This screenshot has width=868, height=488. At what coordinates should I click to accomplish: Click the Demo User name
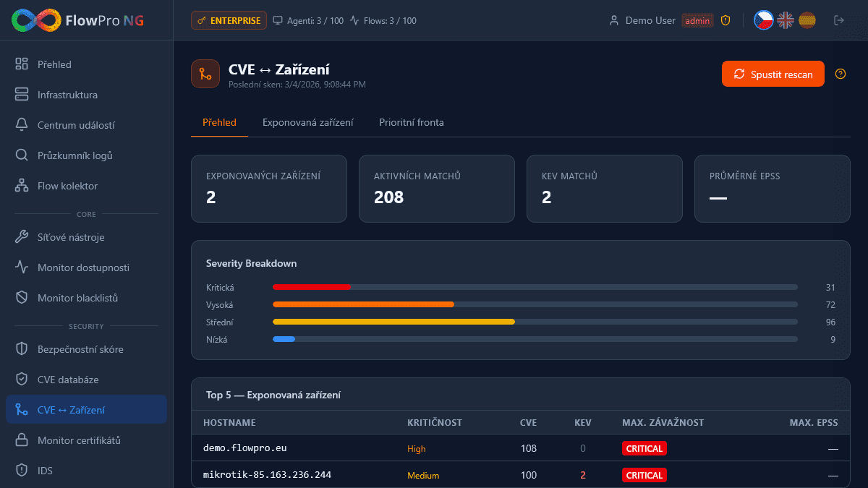(650, 20)
